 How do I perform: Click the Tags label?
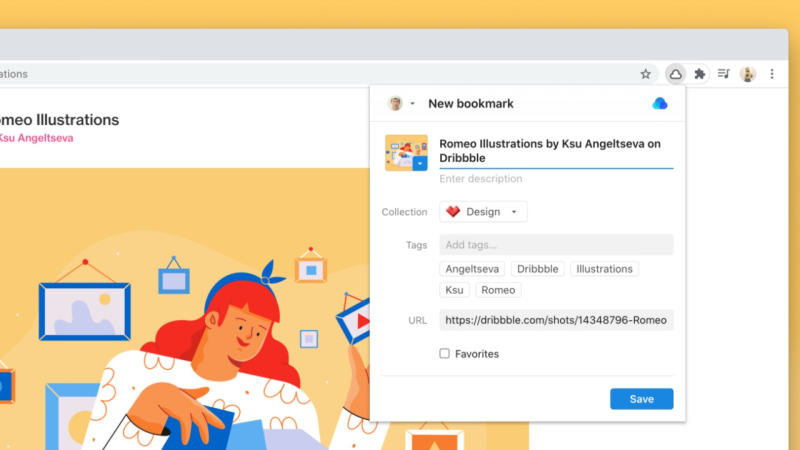416,245
